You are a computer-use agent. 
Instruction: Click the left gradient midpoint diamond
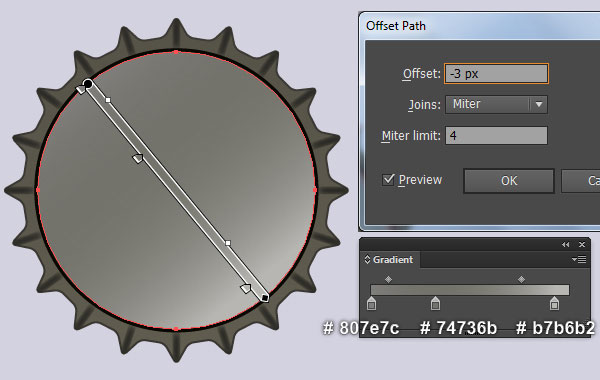pyautogui.click(x=388, y=279)
